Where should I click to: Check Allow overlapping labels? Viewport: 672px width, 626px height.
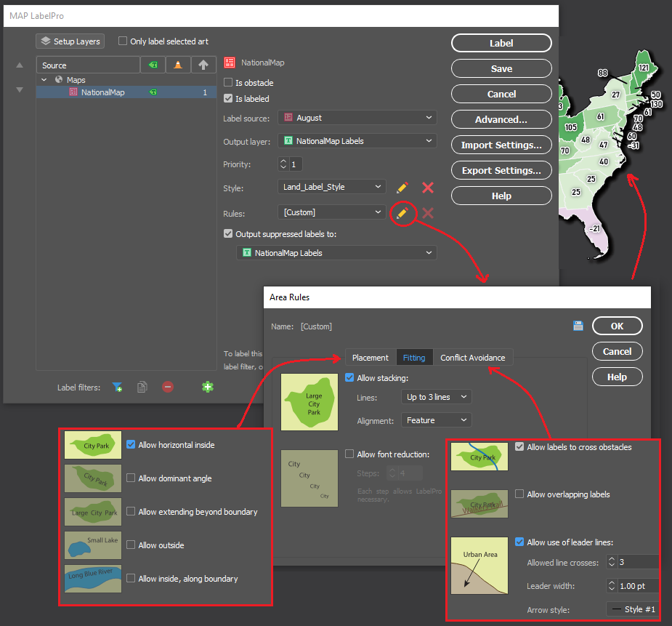(x=519, y=494)
